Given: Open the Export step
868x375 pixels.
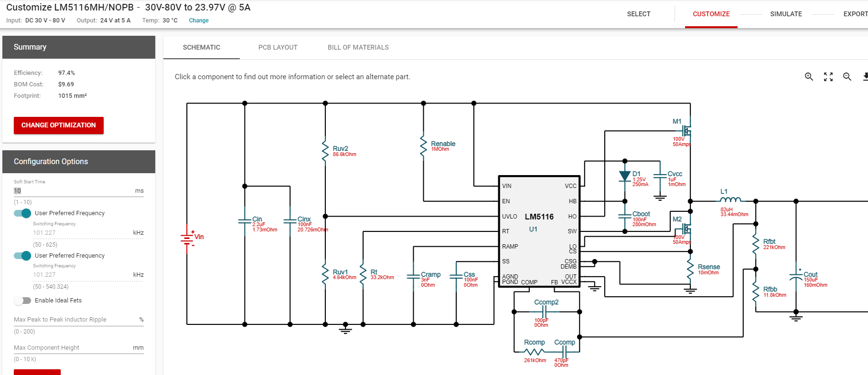Looking at the screenshot, I should (855, 14).
